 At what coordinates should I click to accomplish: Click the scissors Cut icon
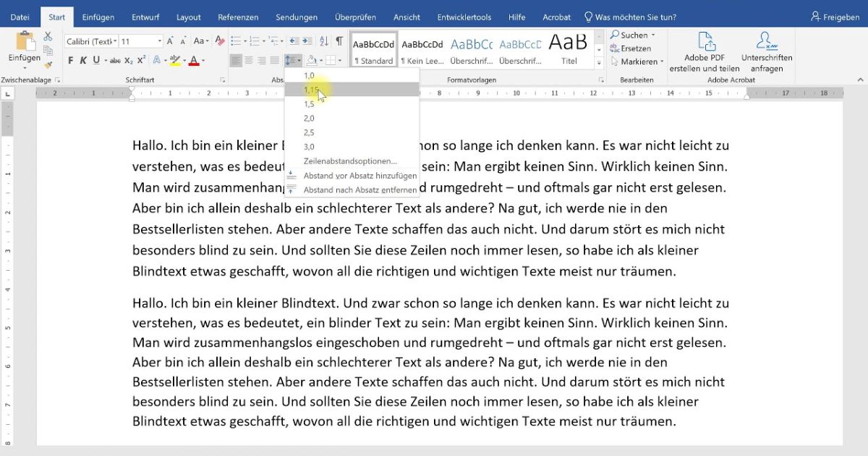click(x=48, y=35)
